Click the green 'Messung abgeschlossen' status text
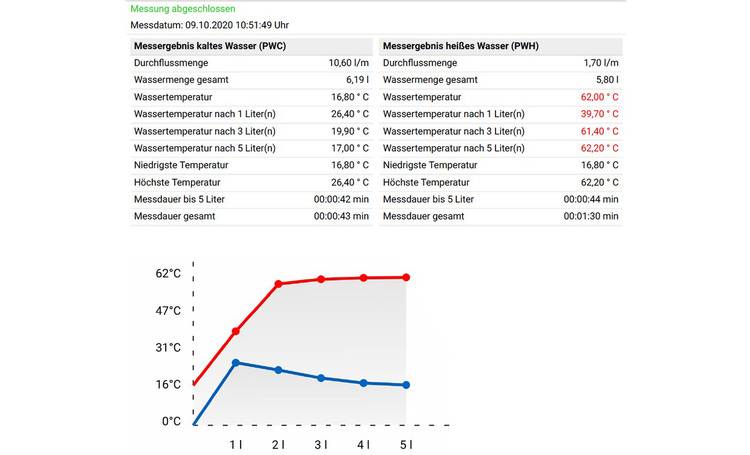Image resolution: width=750 pixels, height=455 pixels. 182,8
